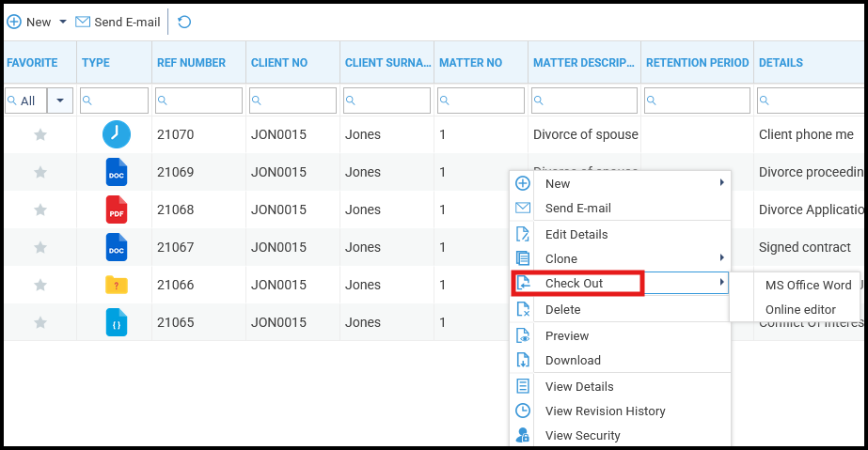Mark record 21068 as favorite
This screenshot has height=450, width=868.
click(x=40, y=209)
